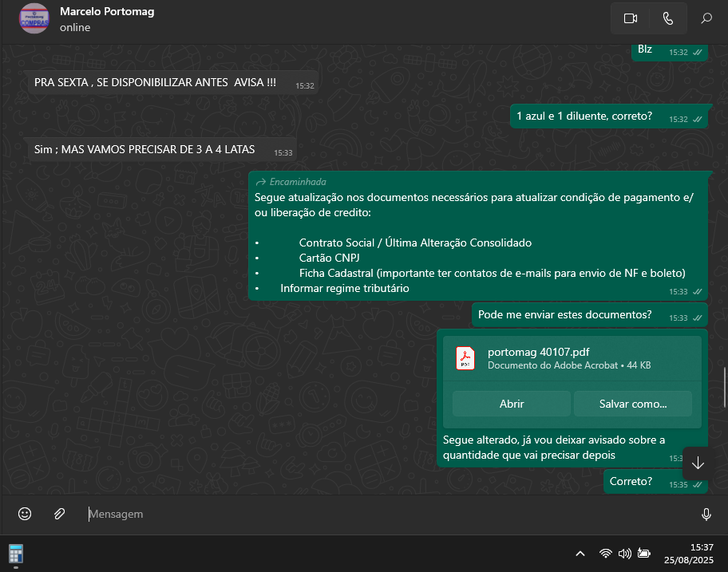Viewport: 728px width, 572px height.
Task: Click the attach file paperclip icon
Action: [59, 514]
